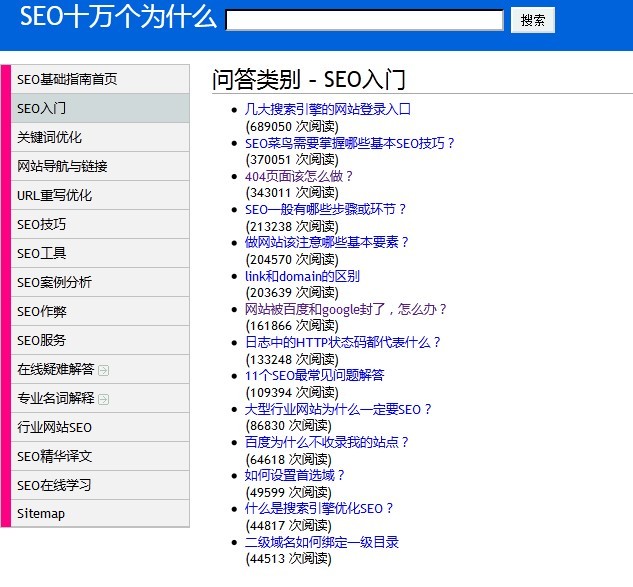Open article 11个SEO最常见问题解答
The width and height of the screenshot is (633, 587).
coord(314,375)
